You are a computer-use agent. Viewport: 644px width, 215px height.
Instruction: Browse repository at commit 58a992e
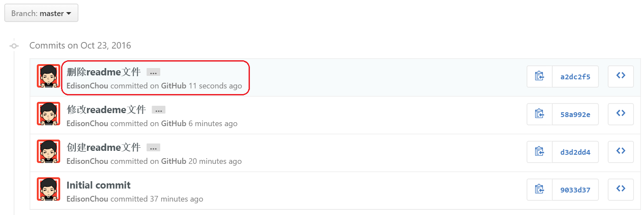(x=621, y=114)
